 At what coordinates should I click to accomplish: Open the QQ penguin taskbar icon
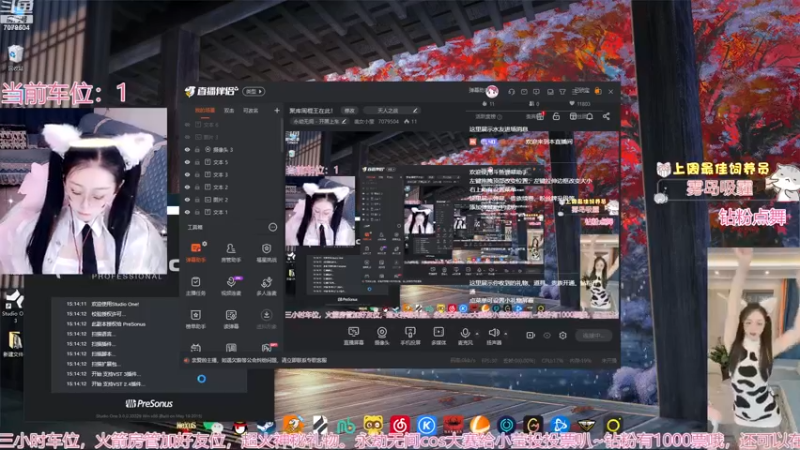click(240, 428)
